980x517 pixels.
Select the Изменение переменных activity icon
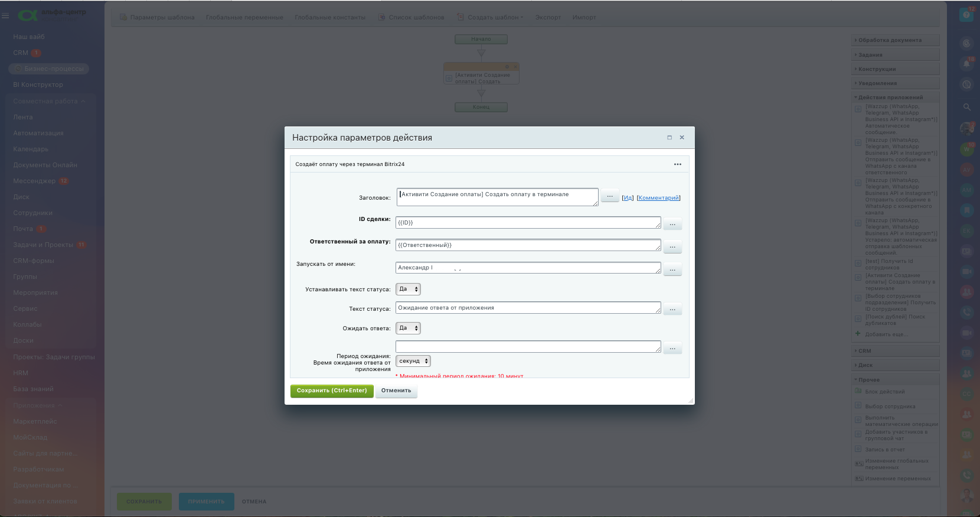(x=859, y=478)
